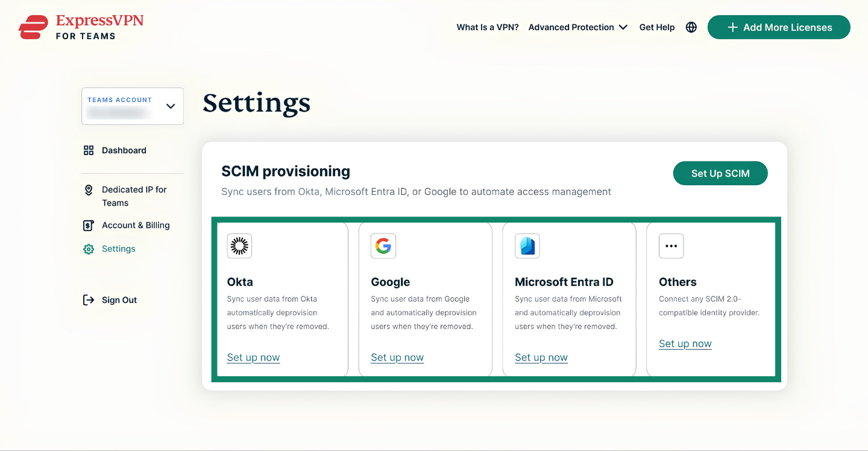
Task: Open Account & Billing
Action: tap(136, 225)
